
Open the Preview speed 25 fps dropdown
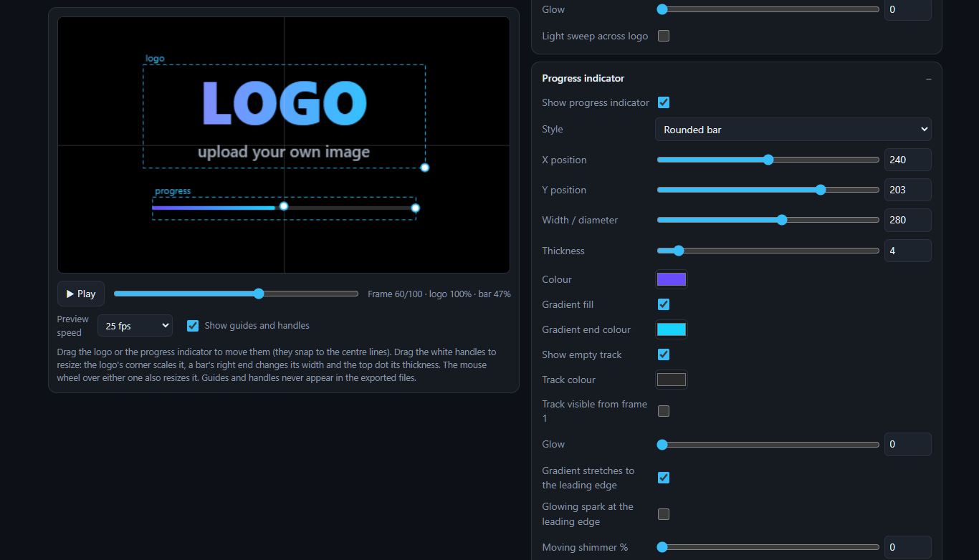pos(135,326)
